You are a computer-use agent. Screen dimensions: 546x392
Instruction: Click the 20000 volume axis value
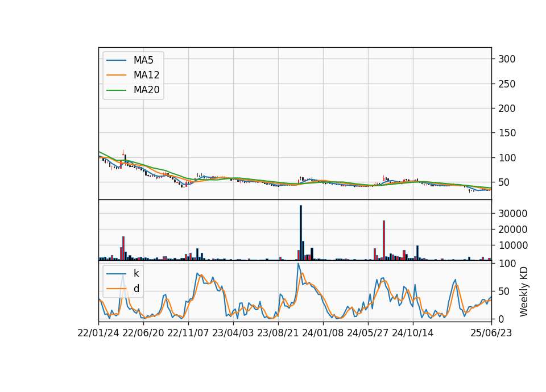pyautogui.click(x=512, y=230)
